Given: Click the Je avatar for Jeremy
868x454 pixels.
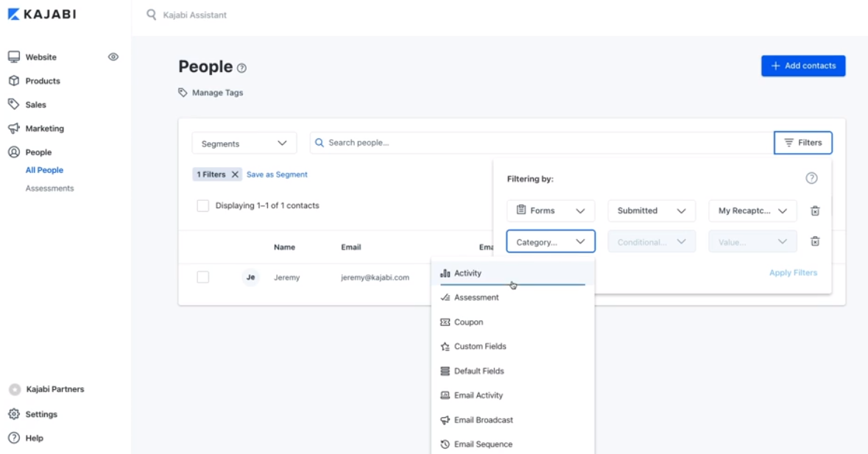Looking at the screenshot, I should click(251, 277).
